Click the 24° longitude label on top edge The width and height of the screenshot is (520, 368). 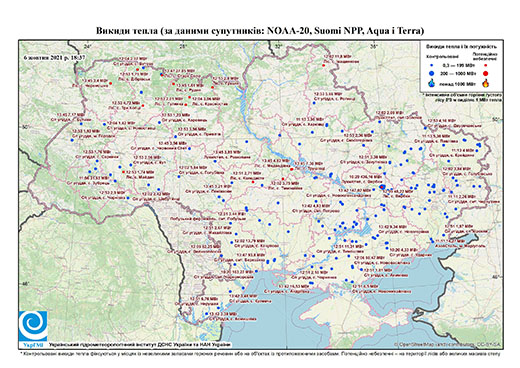point(88,46)
